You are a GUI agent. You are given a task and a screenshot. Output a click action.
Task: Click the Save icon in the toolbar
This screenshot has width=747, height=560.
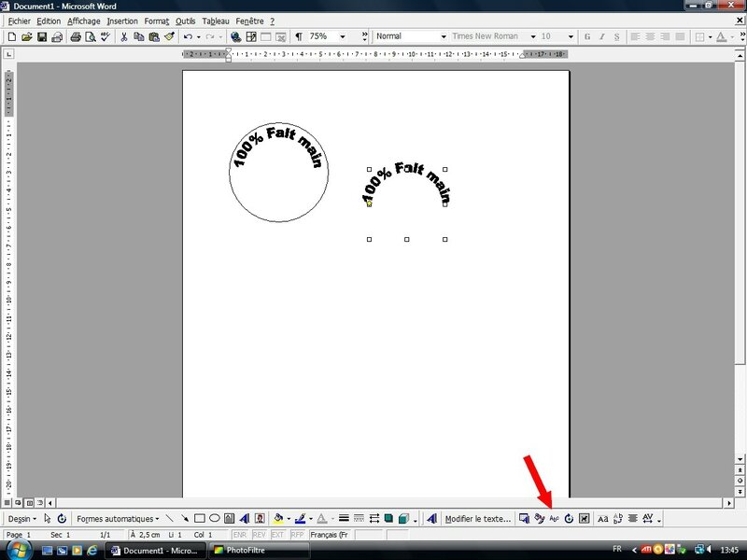(42, 36)
